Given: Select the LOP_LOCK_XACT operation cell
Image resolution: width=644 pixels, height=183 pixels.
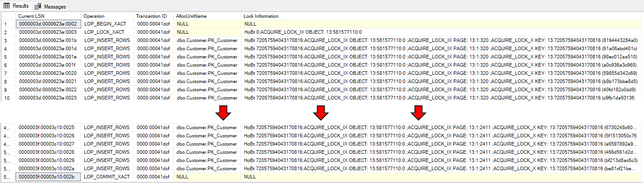Looking at the screenshot, I should 108,32.
